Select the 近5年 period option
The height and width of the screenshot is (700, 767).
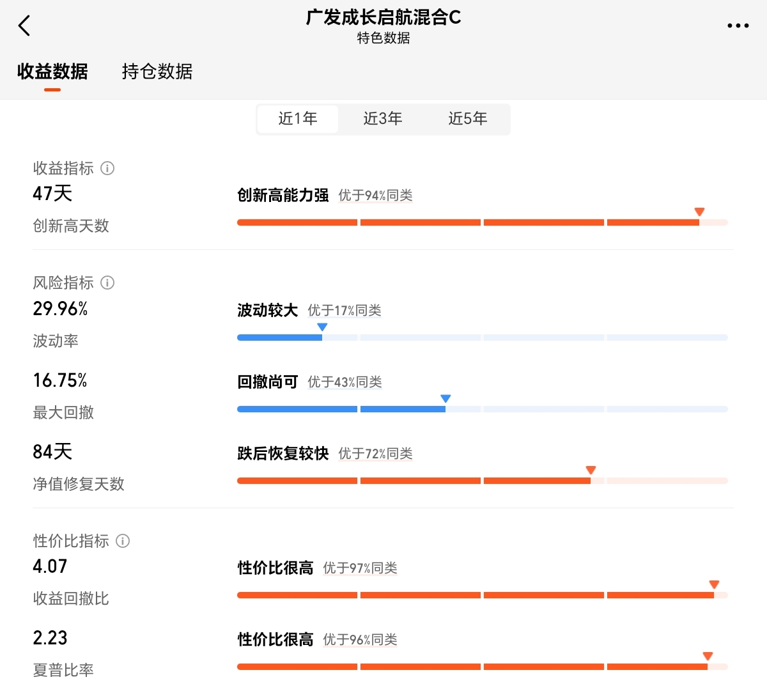[468, 119]
